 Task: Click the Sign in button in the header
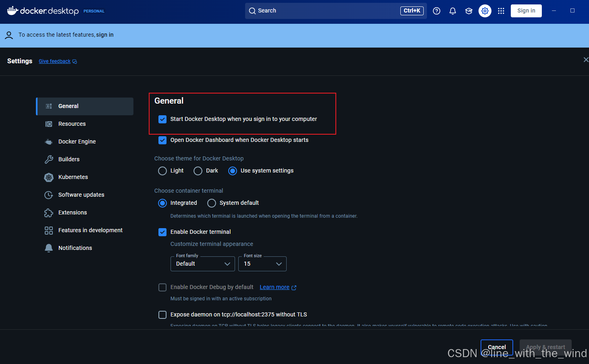coord(526,11)
